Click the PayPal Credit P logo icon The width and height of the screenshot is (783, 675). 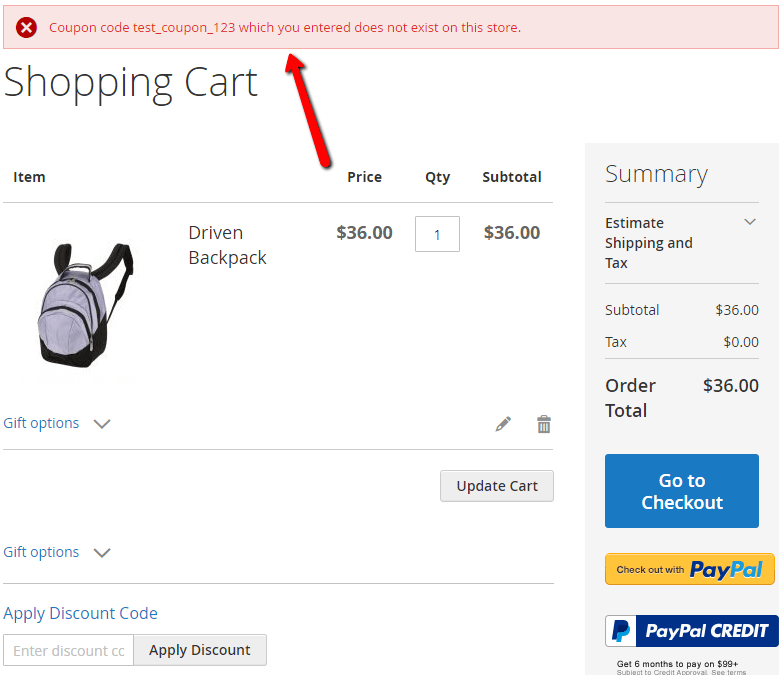click(622, 631)
